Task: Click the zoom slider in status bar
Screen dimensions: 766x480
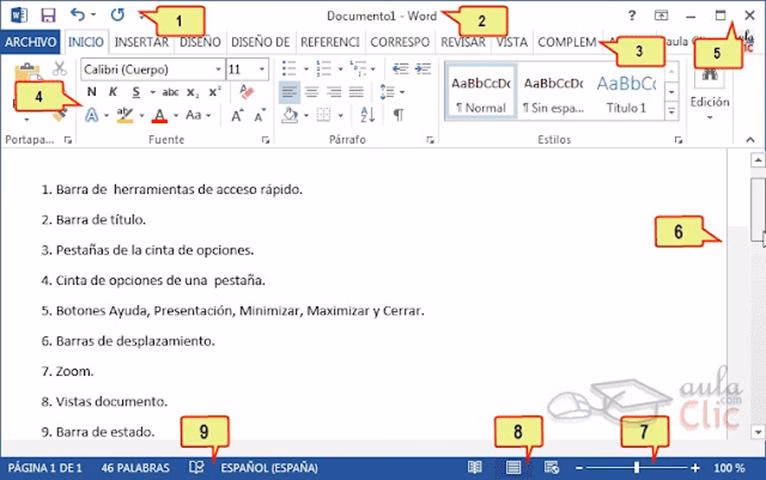Action: [x=637, y=467]
